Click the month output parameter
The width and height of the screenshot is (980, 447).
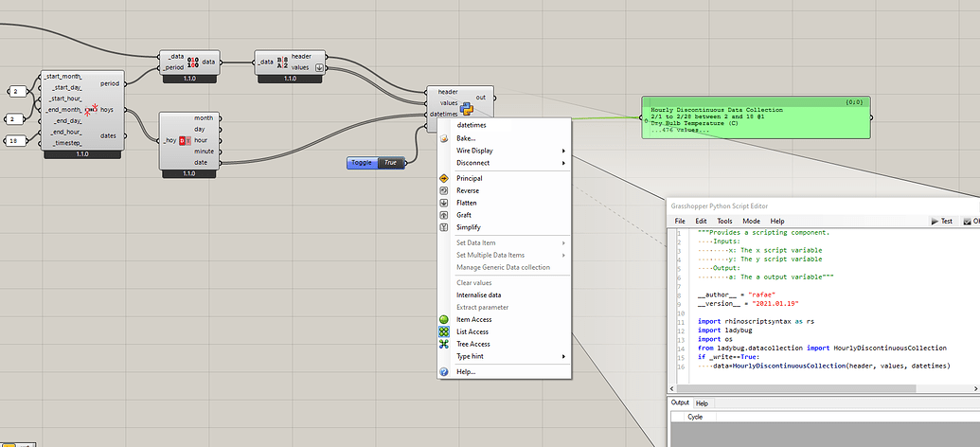(x=204, y=117)
